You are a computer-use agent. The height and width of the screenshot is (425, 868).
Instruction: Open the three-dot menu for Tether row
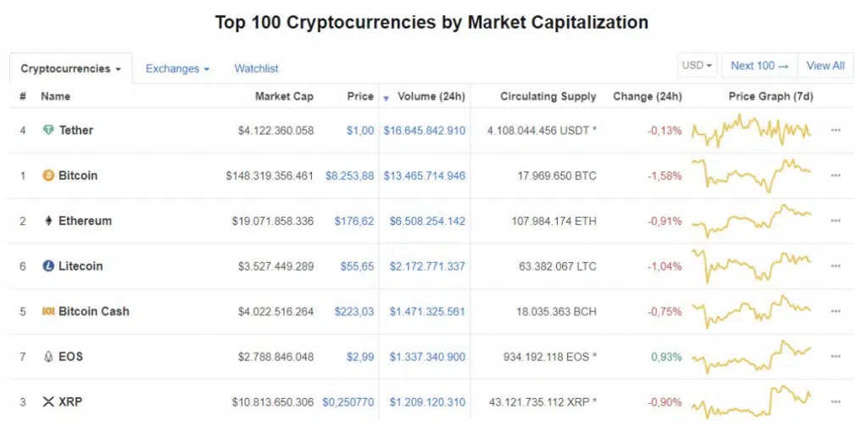836,131
